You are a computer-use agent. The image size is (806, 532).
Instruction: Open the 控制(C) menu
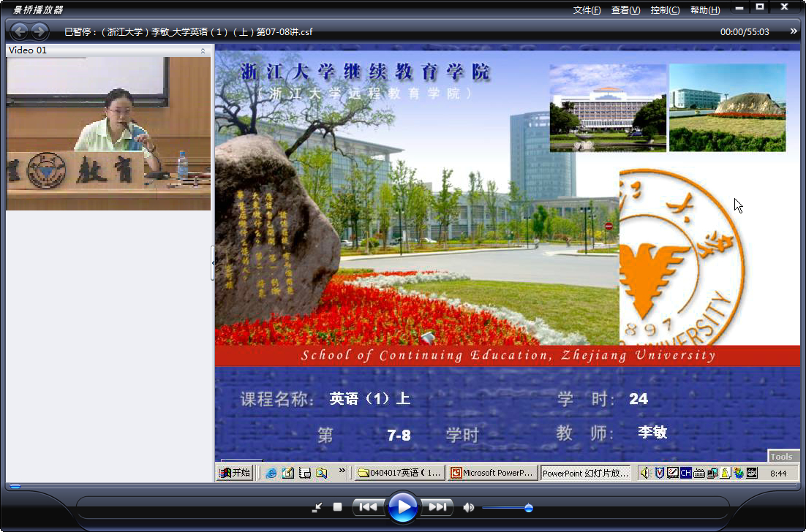(665, 10)
